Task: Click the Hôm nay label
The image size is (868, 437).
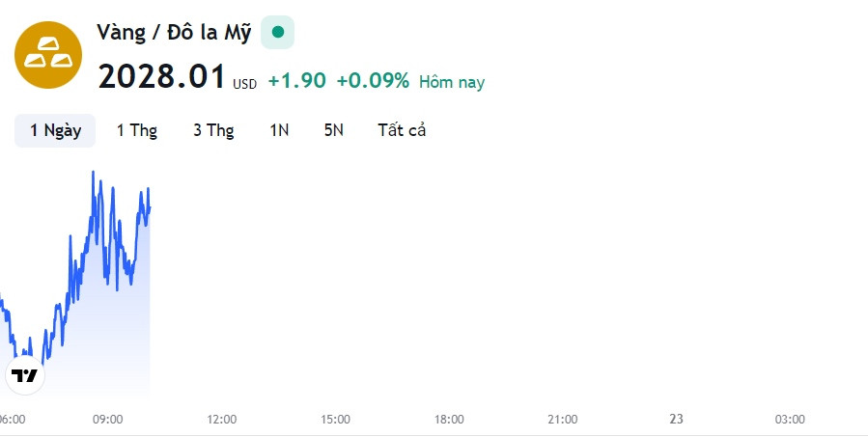Action: (x=452, y=82)
